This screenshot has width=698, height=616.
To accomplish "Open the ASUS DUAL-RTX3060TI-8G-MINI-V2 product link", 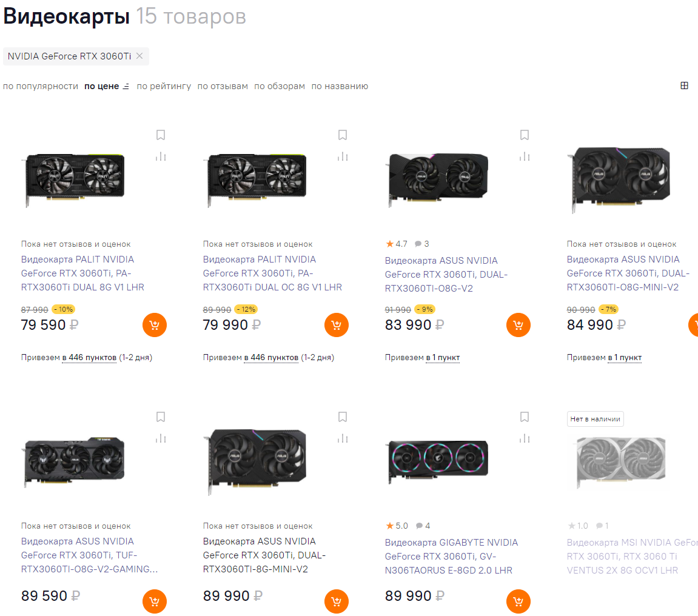I will pyautogui.click(x=264, y=555).
